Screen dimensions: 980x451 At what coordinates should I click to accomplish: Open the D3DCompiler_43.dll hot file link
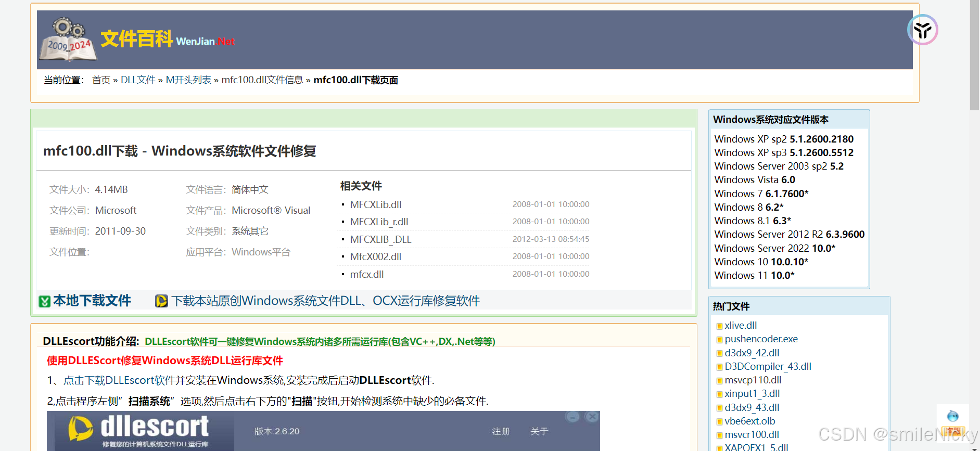tap(768, 366)
